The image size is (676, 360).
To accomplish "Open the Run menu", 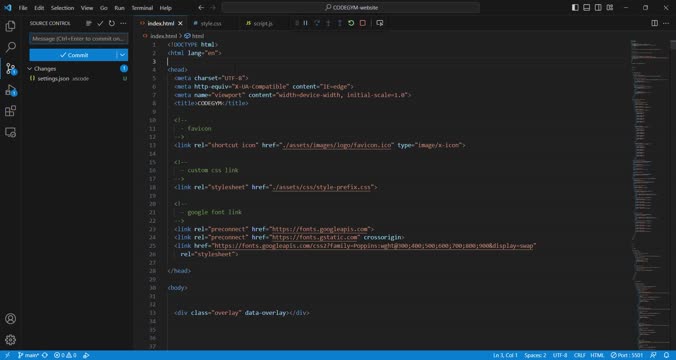I will 119,8.
